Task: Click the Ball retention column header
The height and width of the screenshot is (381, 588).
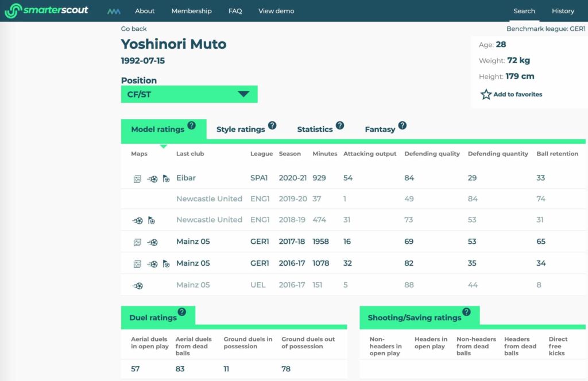Action: (x=557, y=154)
